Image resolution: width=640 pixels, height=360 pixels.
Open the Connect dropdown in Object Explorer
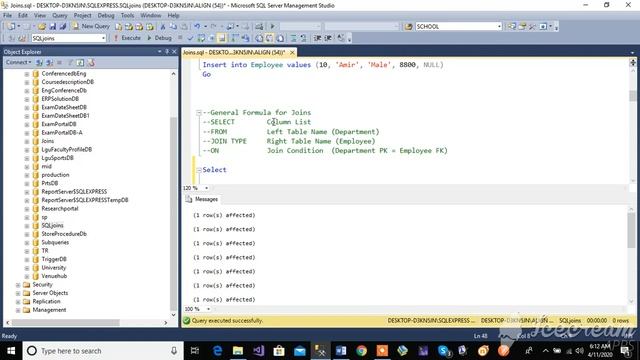18,62
